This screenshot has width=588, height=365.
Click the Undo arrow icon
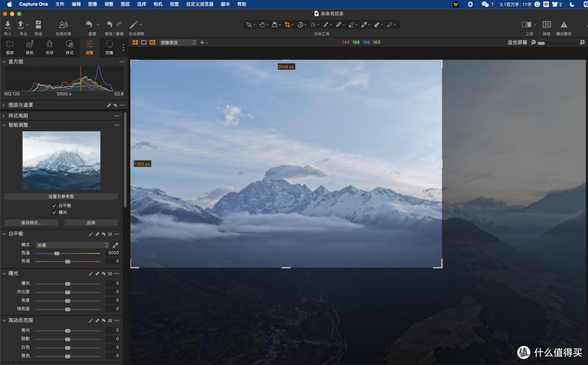(109, 25)
